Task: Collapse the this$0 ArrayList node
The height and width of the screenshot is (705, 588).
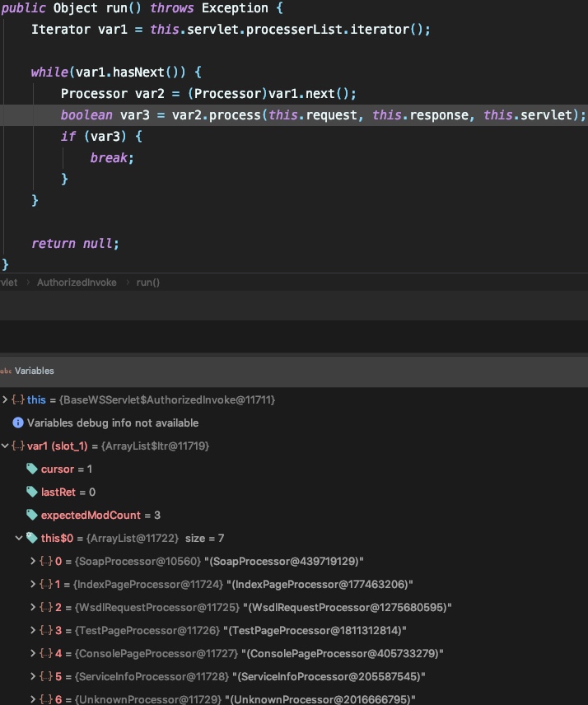Action: click(x=19, y=538)
